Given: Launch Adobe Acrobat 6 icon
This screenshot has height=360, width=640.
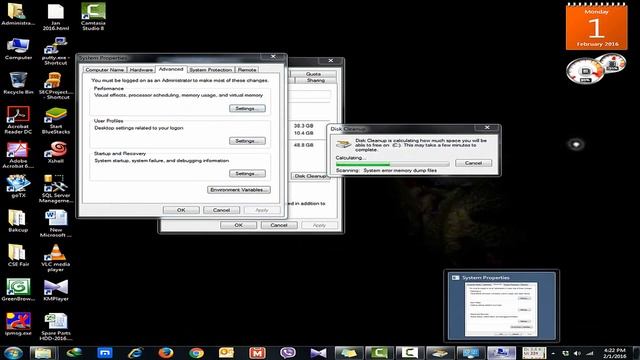Looking at the screenshot, I should coord(18,155).
